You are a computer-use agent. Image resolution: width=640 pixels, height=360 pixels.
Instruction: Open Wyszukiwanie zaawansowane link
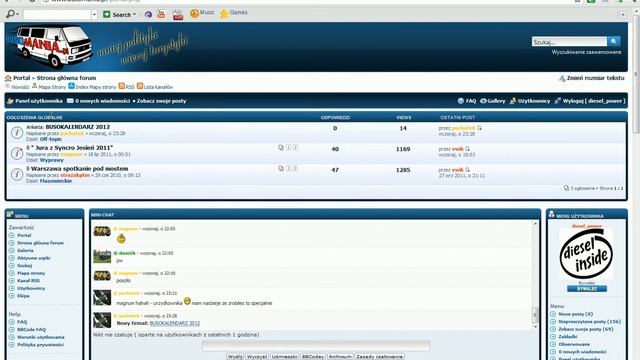coord(587,52)
